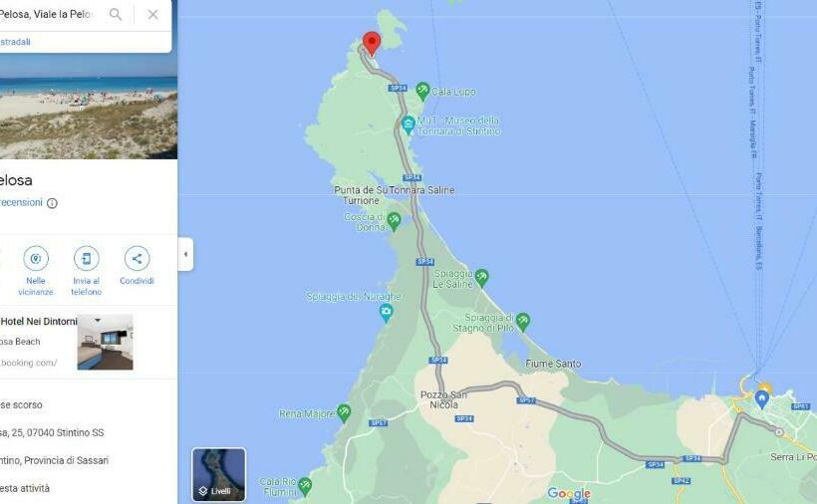Tap the Invia al telefono icon
817x504 pixels.
tap(86, 258)
